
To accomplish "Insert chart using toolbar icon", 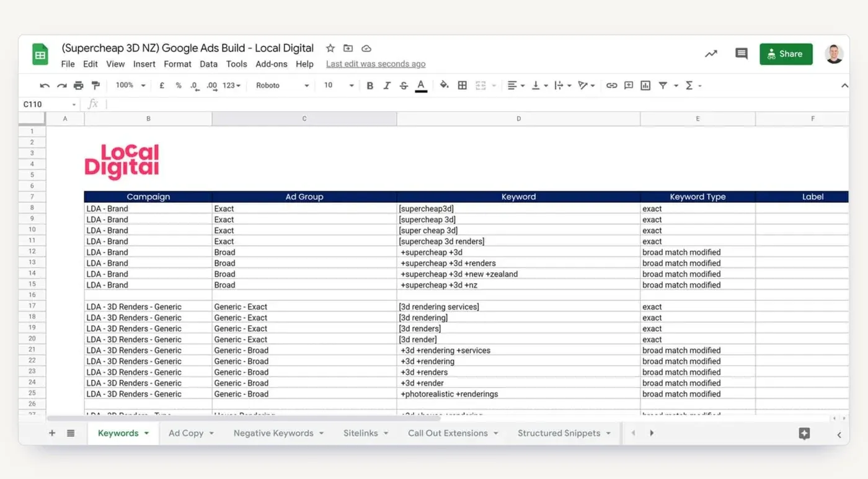I will point(645,86).
